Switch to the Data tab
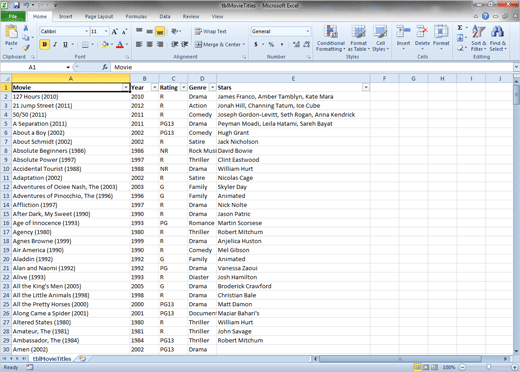This screenshot has height=372, width=520. click(x=165, y=16)
